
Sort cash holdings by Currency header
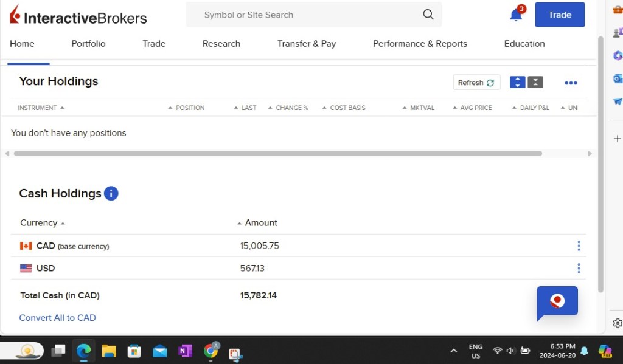click(x=39, y=223)
